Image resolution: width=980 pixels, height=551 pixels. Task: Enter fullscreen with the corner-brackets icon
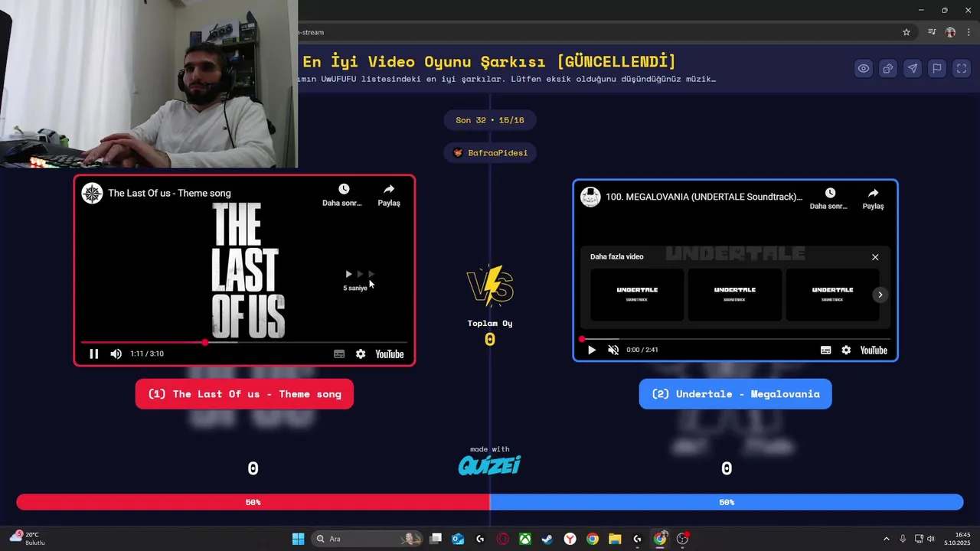[x=962, y=68]
